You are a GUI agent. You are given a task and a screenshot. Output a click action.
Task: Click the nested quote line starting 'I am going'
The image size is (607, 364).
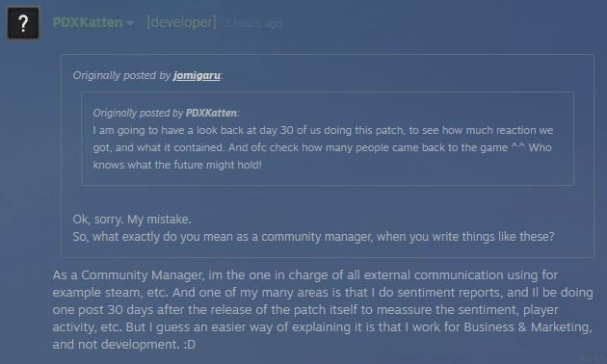323,130
